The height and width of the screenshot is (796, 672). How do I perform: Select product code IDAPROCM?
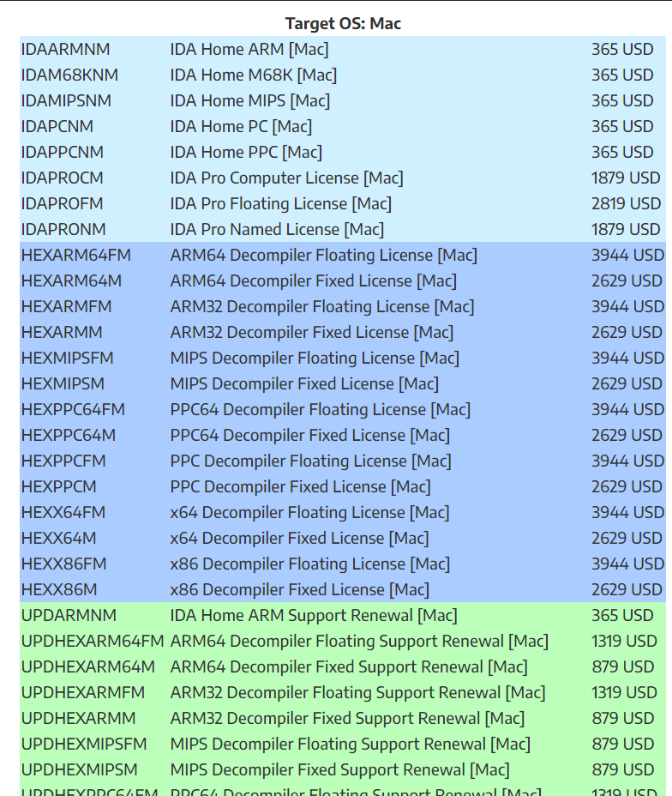[x=62, y=178]
